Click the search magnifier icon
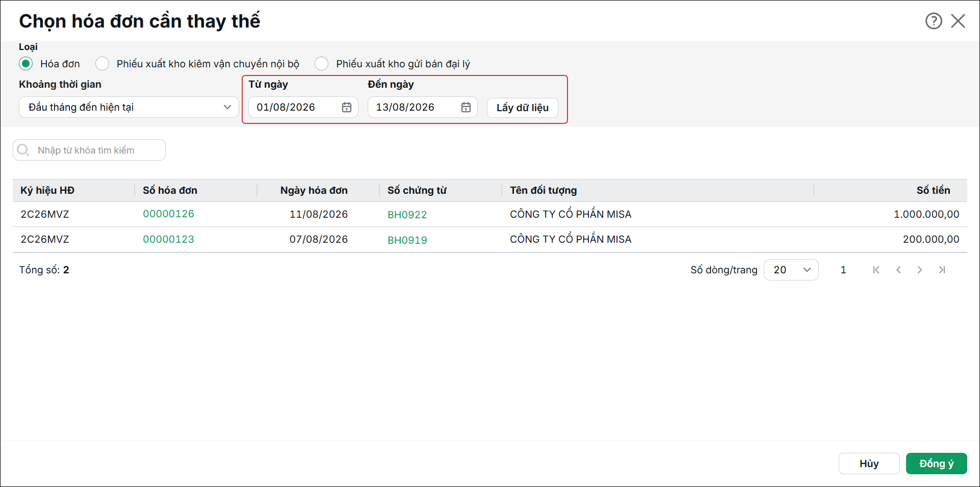 [x=23, y=150]
